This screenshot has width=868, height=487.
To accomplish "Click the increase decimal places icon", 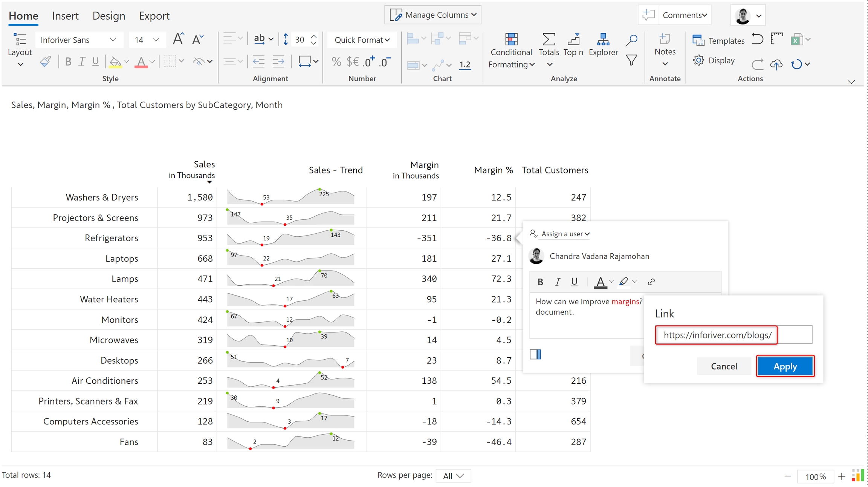I will 368,61.
